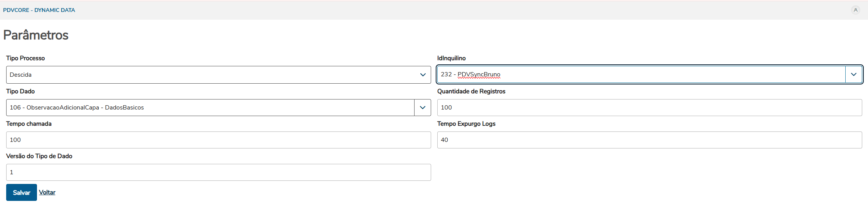Click the 'Tempo Expurgo Logs' field label

pyautogui.click(x=466, y=124)
